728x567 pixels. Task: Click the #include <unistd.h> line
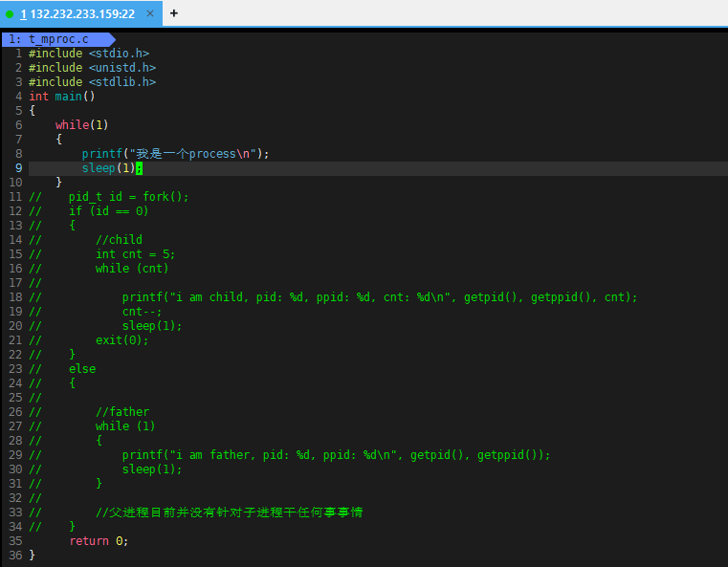pyautogui.click(x=92, y=68)
